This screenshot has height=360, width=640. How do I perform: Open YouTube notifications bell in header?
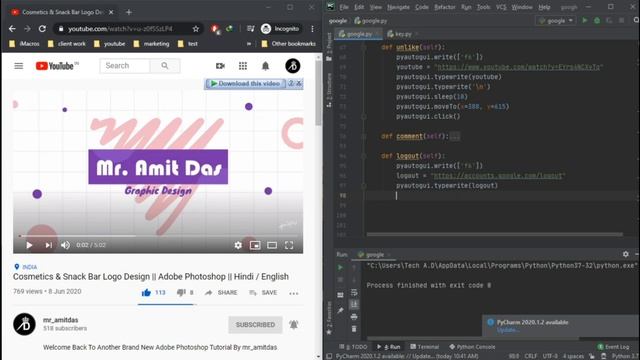265,66
